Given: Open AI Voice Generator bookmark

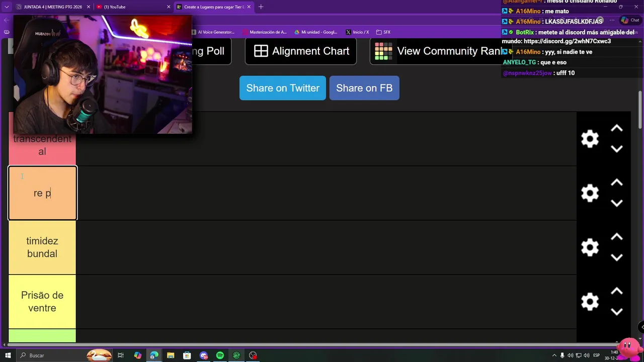Looking at the screenshot, I should [x=213, y=32].
